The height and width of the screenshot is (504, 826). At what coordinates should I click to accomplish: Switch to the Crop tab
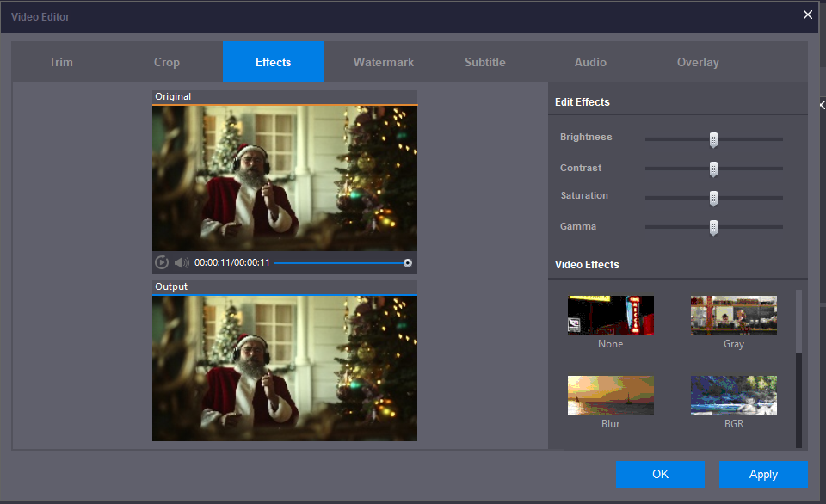[x=166, y=62]
